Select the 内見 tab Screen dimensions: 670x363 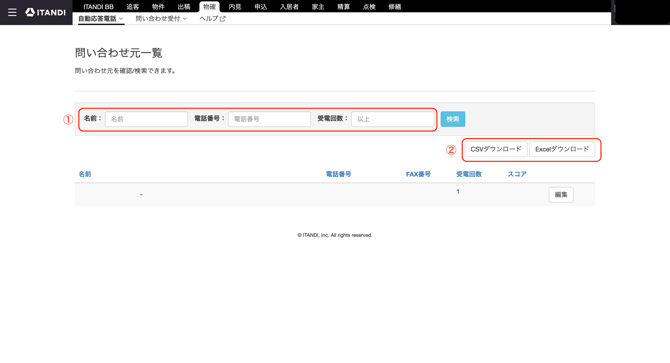point(235,7)
